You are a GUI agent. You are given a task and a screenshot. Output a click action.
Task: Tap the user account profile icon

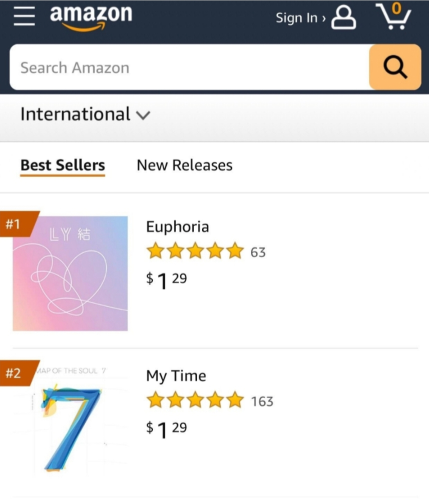click(x=344, y=18)
